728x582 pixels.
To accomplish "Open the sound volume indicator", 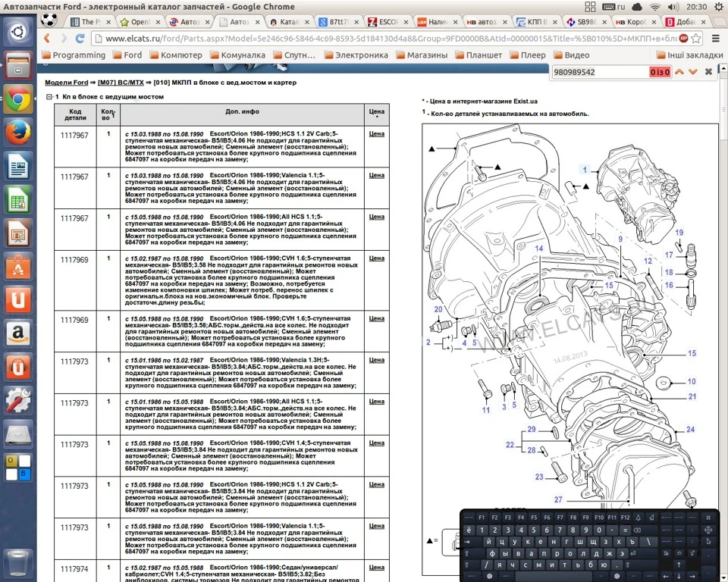I will coord(673,7).
